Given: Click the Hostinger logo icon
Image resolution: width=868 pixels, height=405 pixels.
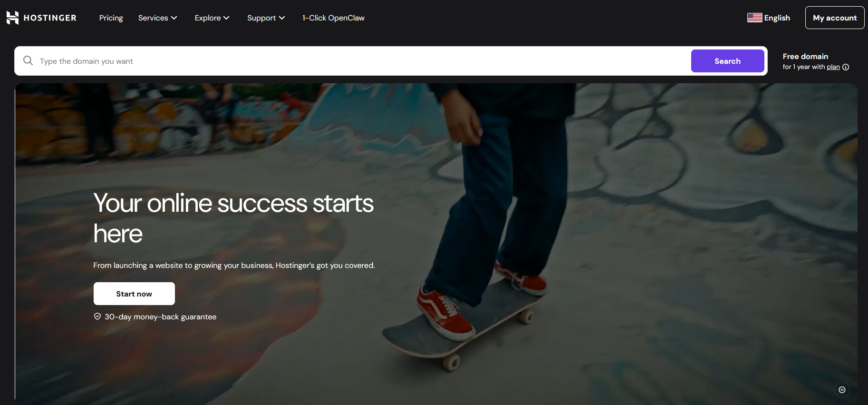Looking at the screenshot, I should pyautogui.click(x=12, y=18).
